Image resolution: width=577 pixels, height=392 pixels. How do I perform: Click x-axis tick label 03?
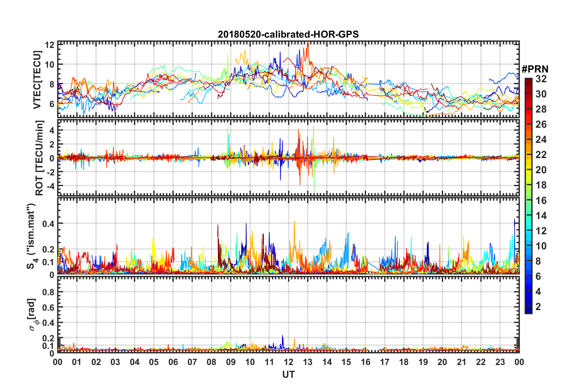115,362
